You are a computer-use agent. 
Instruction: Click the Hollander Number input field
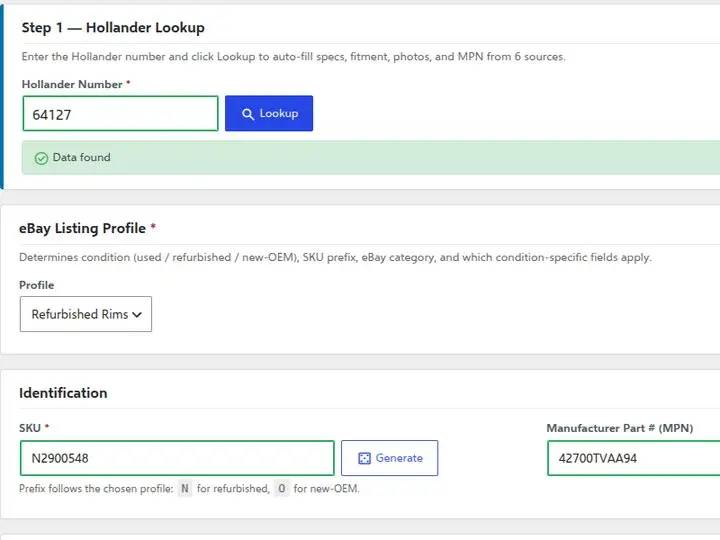(120, 113)
